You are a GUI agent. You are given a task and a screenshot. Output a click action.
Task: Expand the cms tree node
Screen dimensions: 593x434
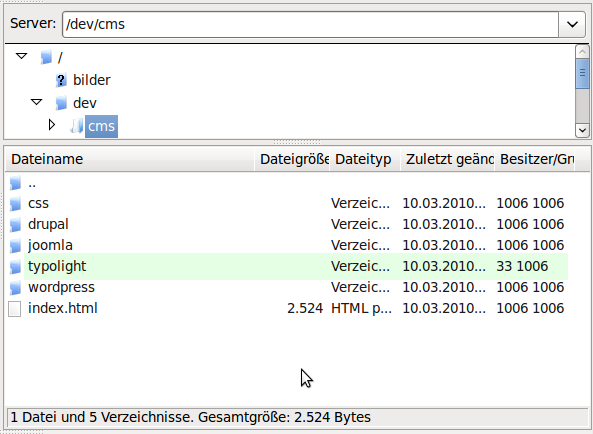coord(52,125)
